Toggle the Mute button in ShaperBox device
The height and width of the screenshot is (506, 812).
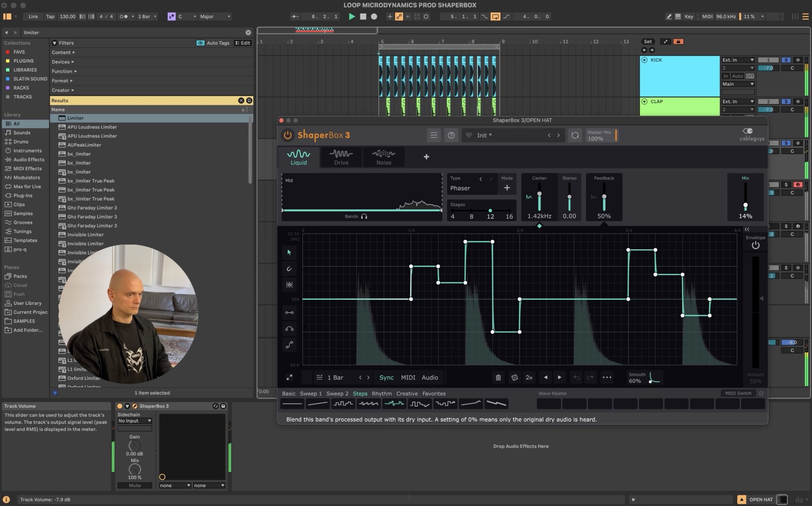pos(134,485)
